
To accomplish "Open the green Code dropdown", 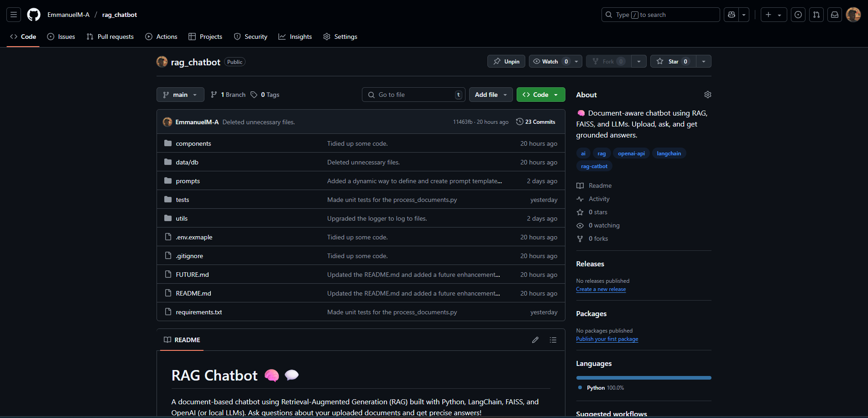I will (x=541, y=95).
